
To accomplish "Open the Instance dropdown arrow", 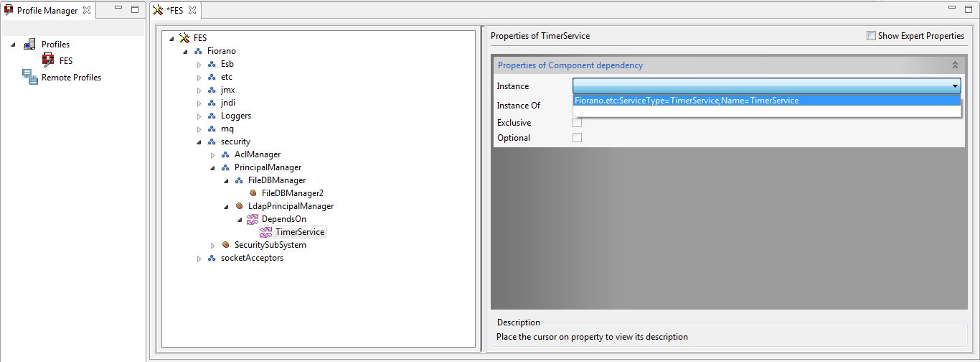I will [955, 86].
